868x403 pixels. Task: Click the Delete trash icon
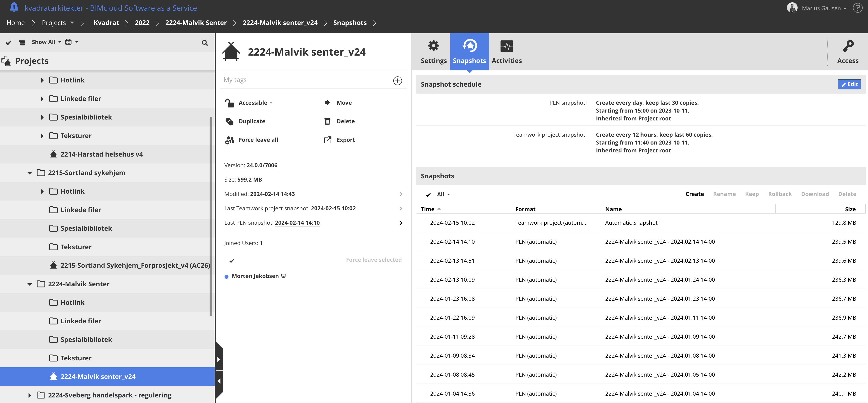click(327, 121)
